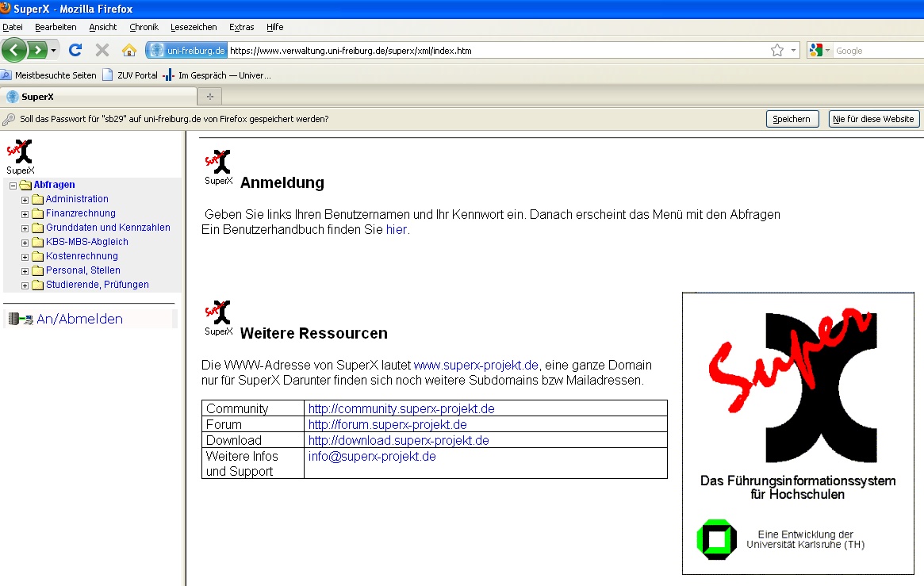
Task: Open the Lesezeichen menu
Action: (x=194, y=27)
